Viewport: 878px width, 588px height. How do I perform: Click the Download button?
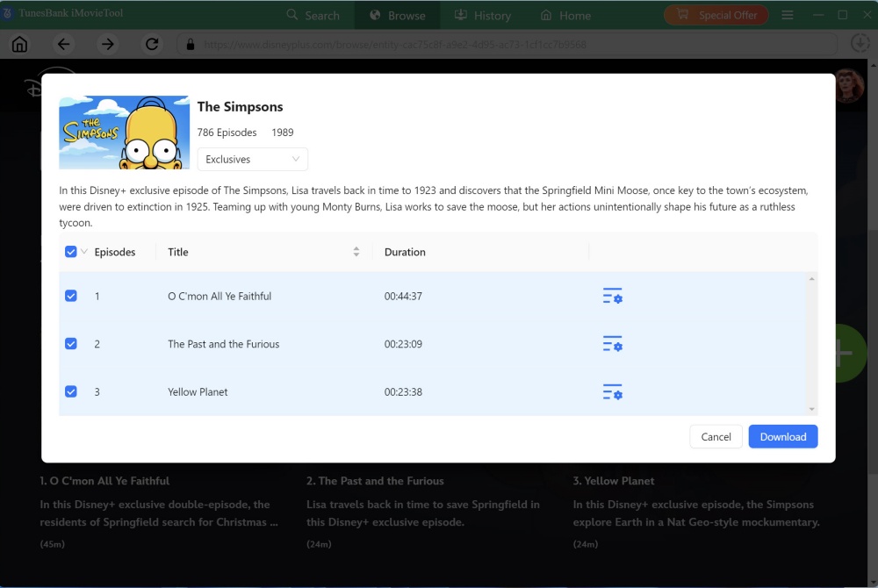[782, 437]
